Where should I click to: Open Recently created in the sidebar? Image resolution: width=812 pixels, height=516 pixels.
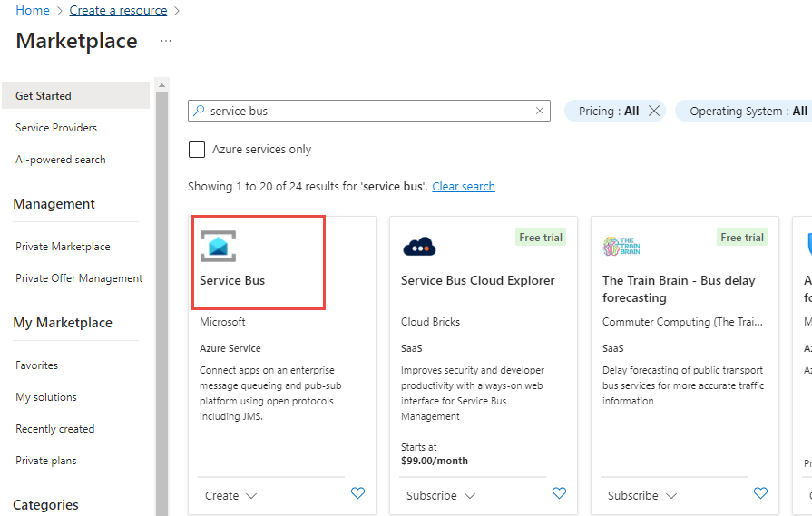[x=55, y=429]
